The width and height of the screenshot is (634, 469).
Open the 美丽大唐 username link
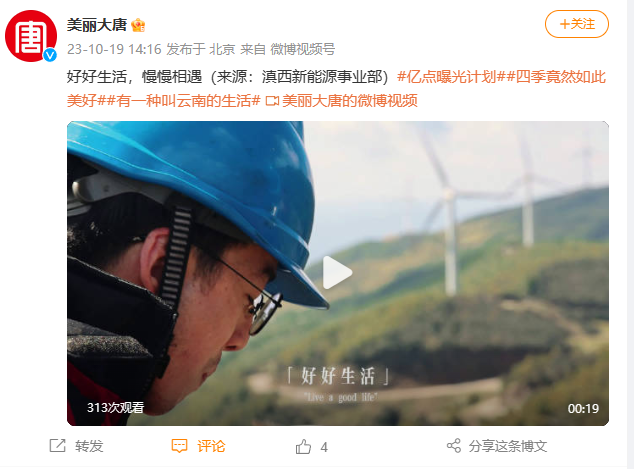click(x=97, y=25)
